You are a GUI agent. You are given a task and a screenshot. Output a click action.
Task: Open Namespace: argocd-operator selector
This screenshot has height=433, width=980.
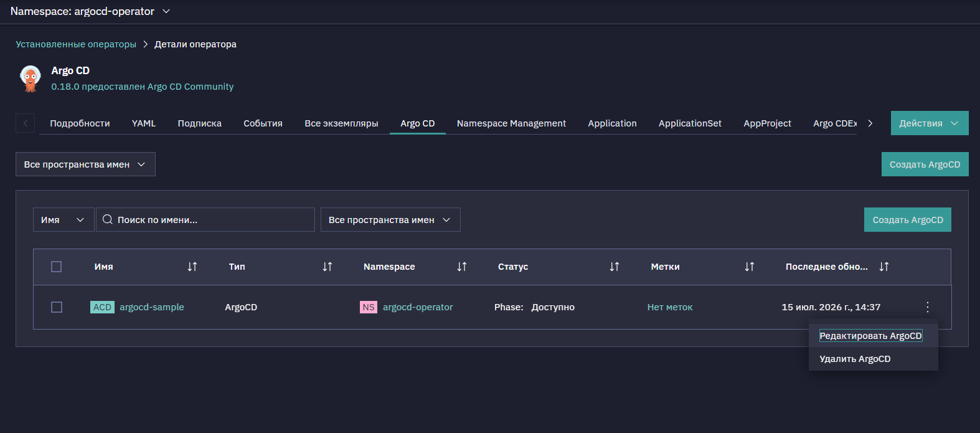pos(90,11)
